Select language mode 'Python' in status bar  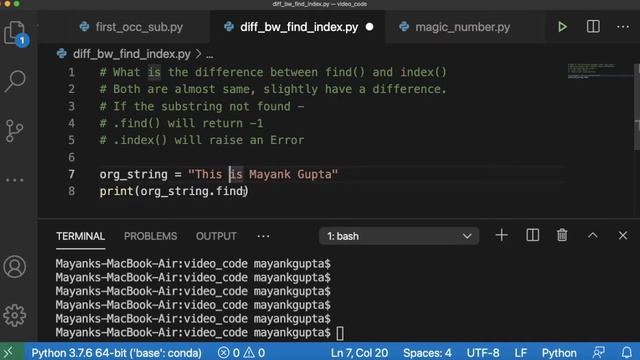pos(559,353)
